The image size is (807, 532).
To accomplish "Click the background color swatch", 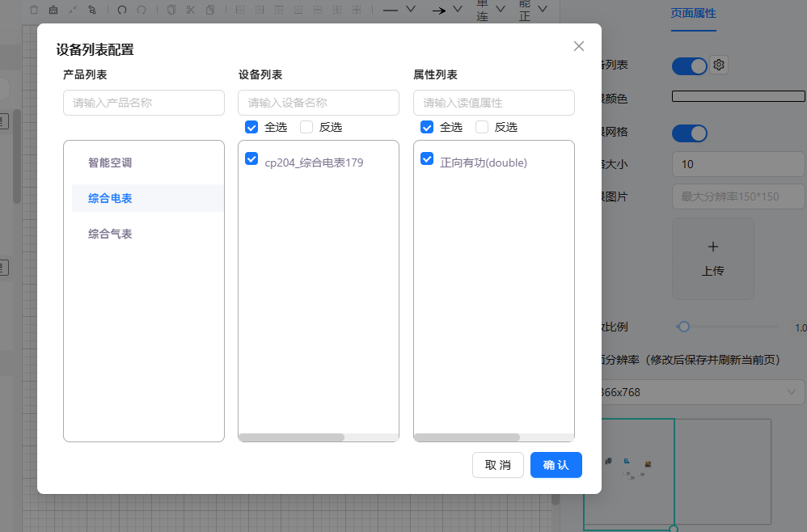I will coord(738,96).
